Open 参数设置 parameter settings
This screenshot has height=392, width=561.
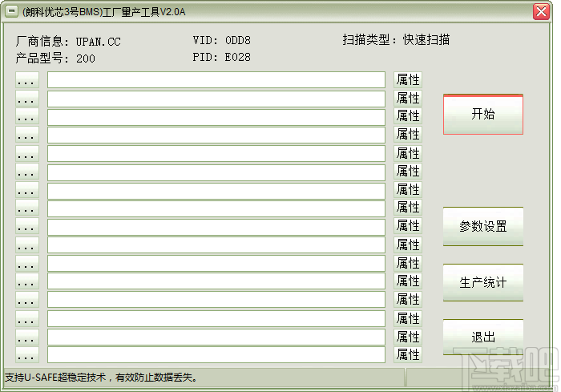(483, 227)
